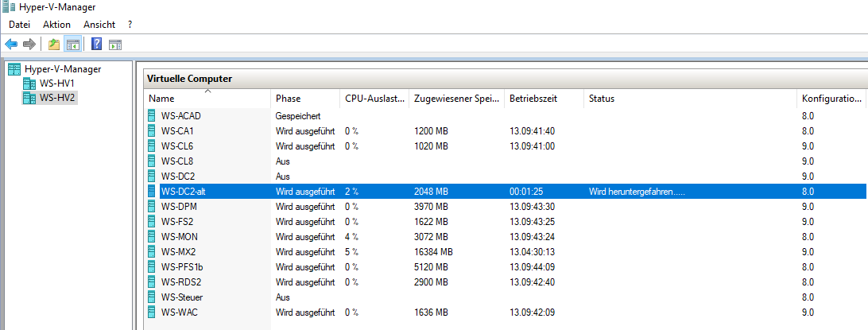Sort by the CPU-Auslastung column header

(374, 98)
